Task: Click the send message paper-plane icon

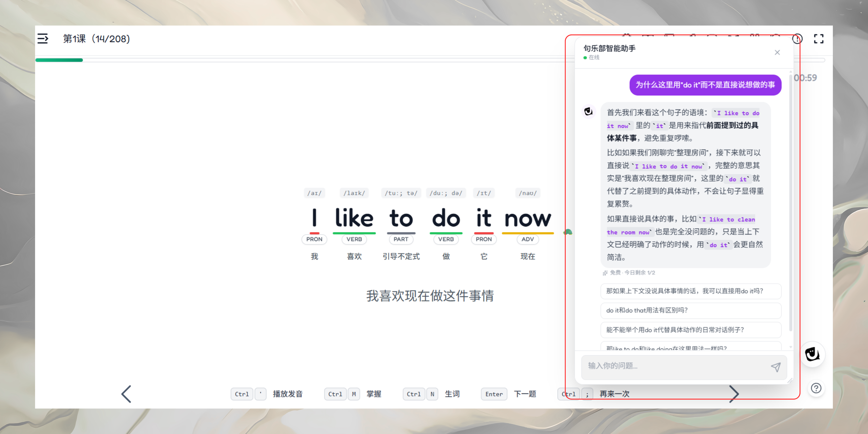Action: coord(775,367)
